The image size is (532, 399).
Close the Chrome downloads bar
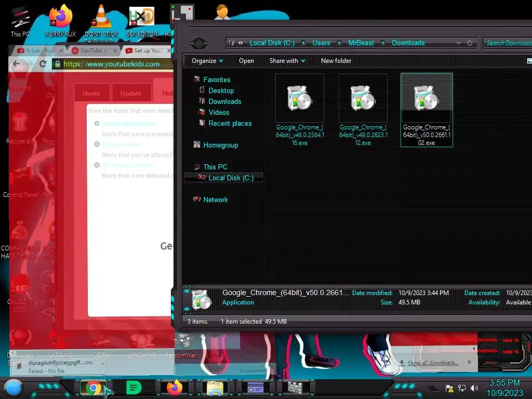point(469,362)
